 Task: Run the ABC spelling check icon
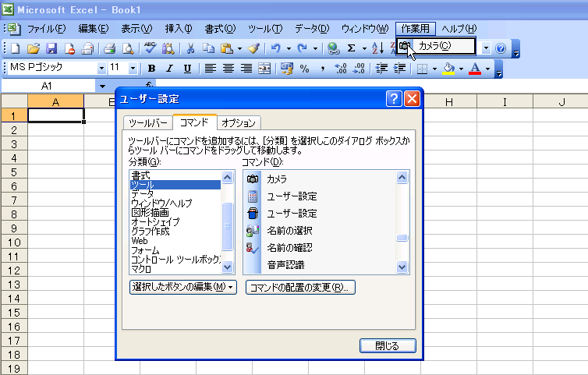pos(151,48)
